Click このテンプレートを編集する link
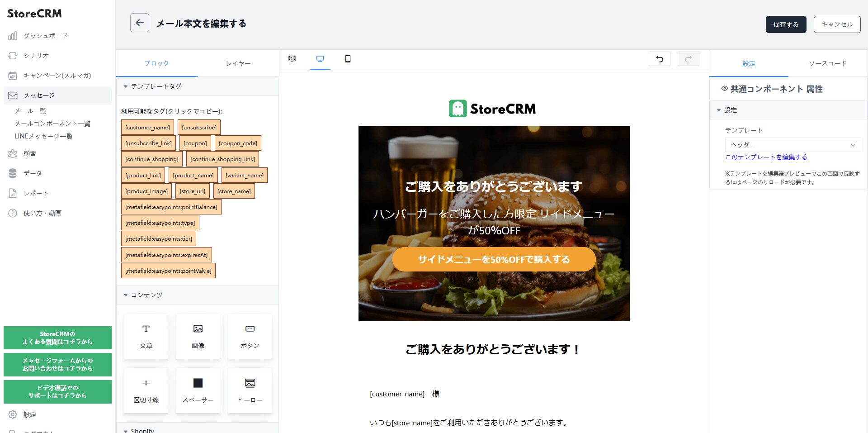 (x=766, y=157)
